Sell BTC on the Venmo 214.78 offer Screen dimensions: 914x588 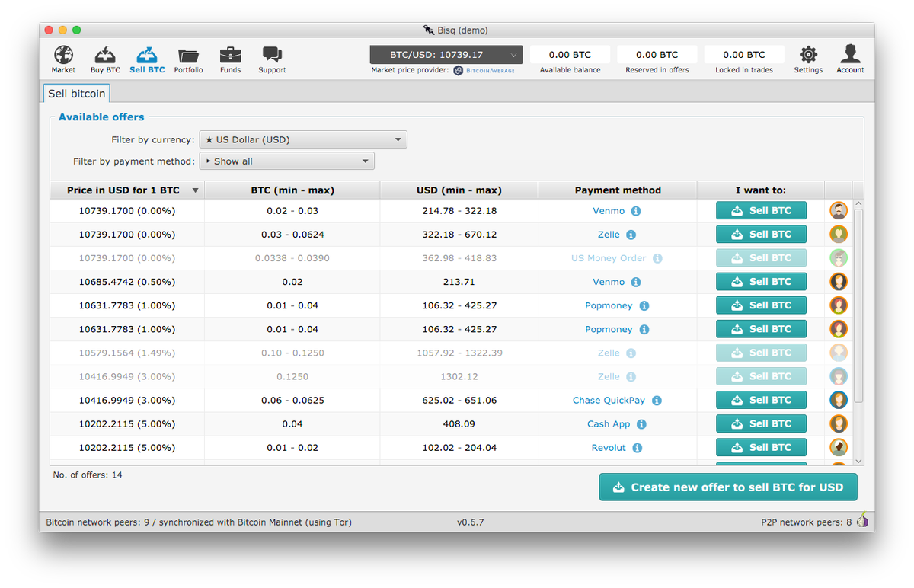click(x=761, y=211)
